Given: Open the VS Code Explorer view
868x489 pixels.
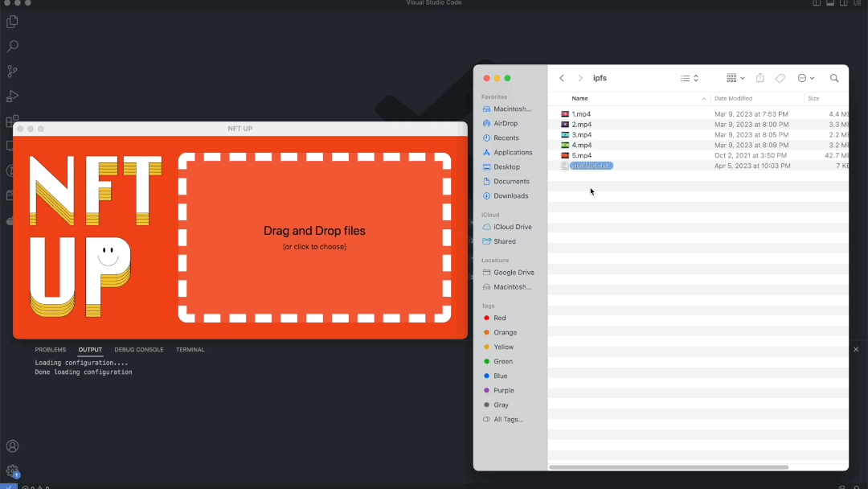Looking at the screenshot, I should (12, 22).
